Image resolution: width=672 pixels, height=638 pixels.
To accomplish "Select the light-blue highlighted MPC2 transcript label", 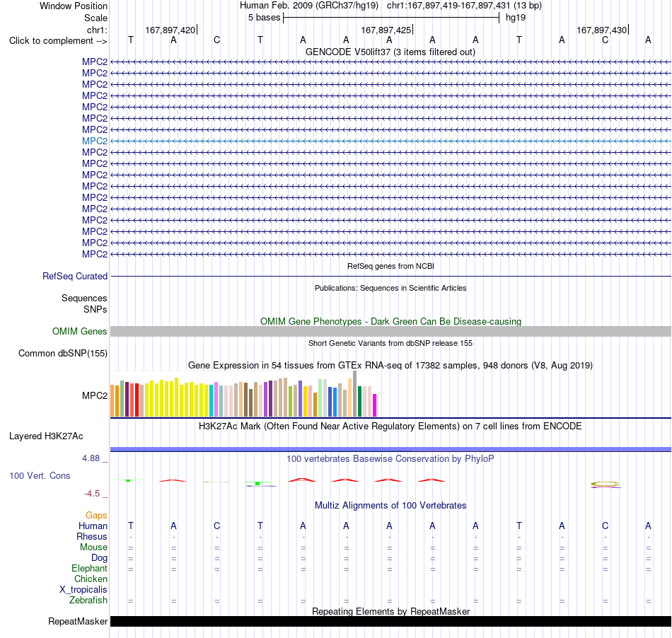I will click(95, 141).
